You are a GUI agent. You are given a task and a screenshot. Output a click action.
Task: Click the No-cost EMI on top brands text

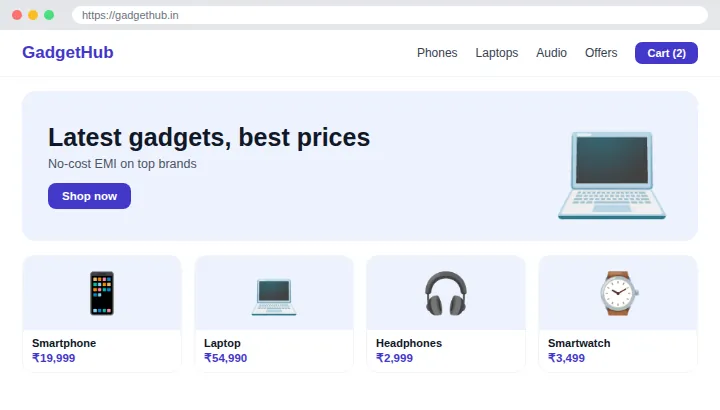pyautogui.click(x=122, y=164)
